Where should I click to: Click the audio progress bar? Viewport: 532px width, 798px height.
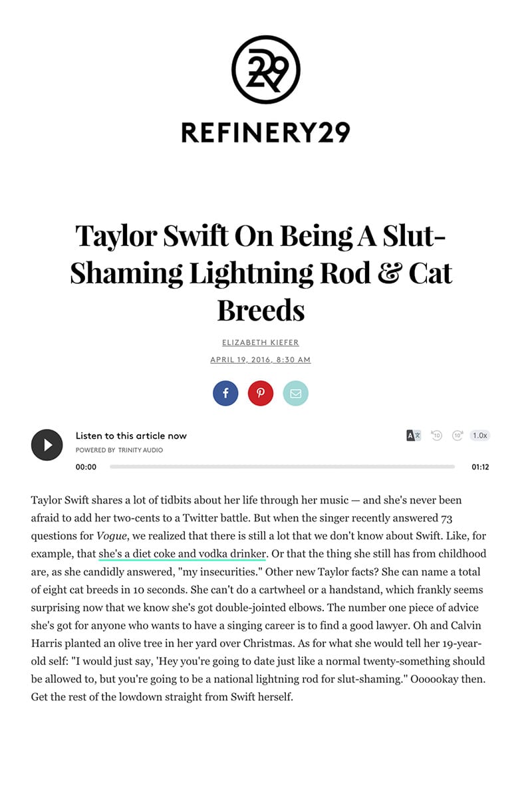click(x=282, y=467)
